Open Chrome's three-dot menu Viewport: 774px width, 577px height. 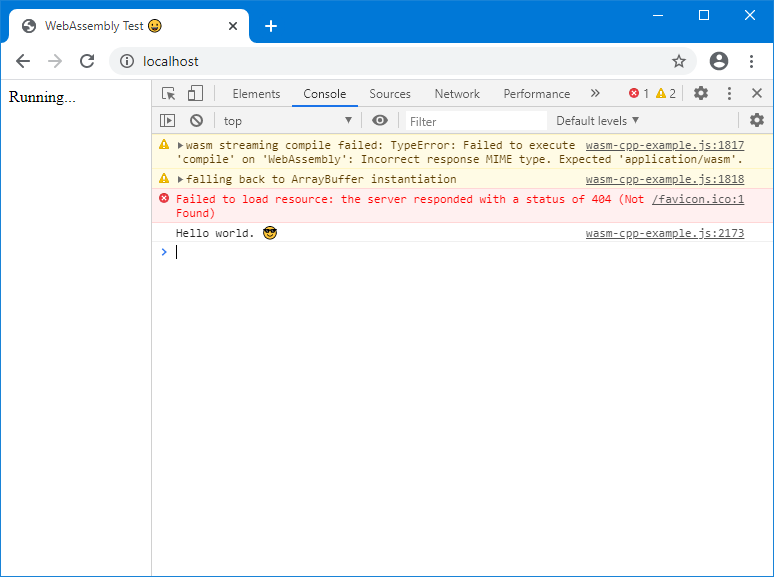[x=751, y=61]
